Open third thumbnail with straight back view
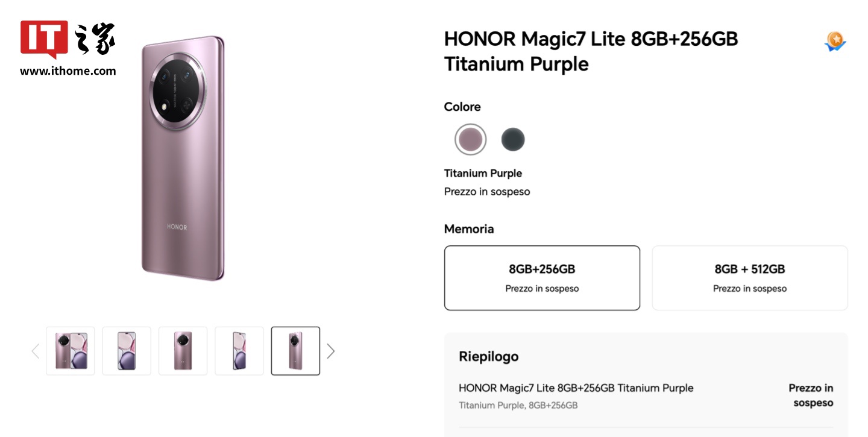The height and width of the screenshot is (437, 868). point(183,351)
